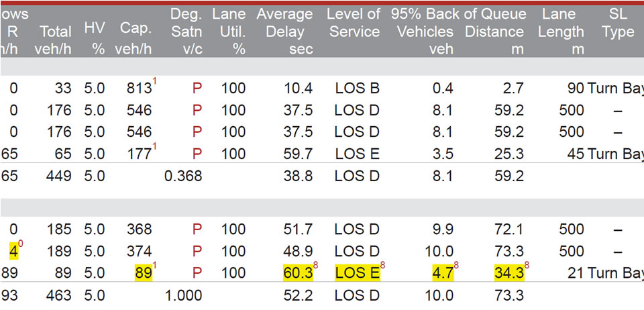
Task: Click the Average Delay column header
Action: coord(285,32)
